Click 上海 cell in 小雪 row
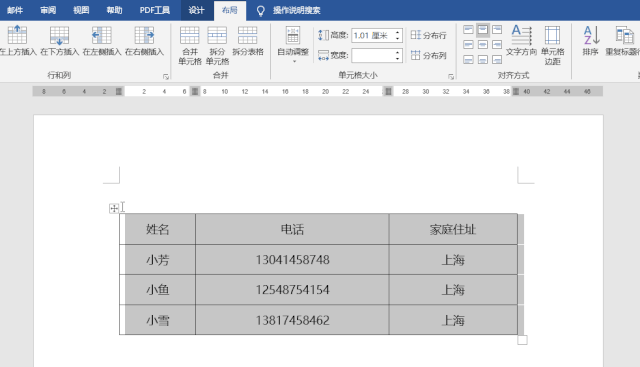 pyautogui.click(x=453, y=320)
